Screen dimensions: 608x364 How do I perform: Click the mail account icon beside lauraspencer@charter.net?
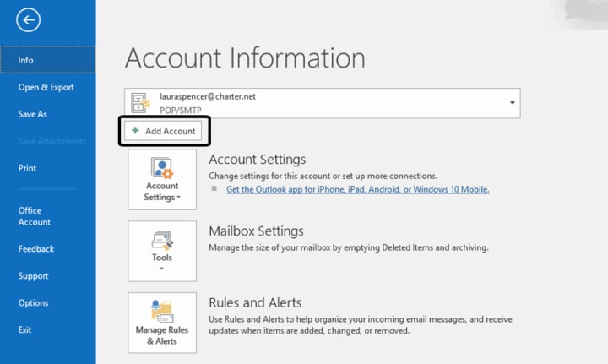click(x=140, y=103)
